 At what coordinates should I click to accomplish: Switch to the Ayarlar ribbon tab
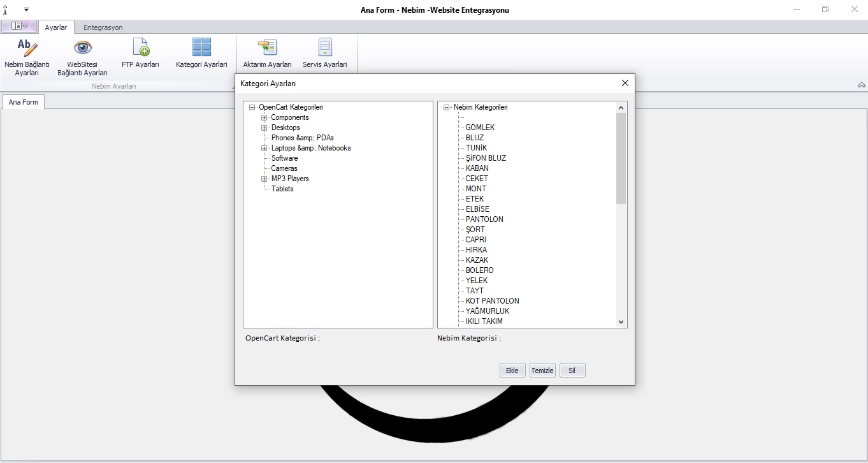56,27
